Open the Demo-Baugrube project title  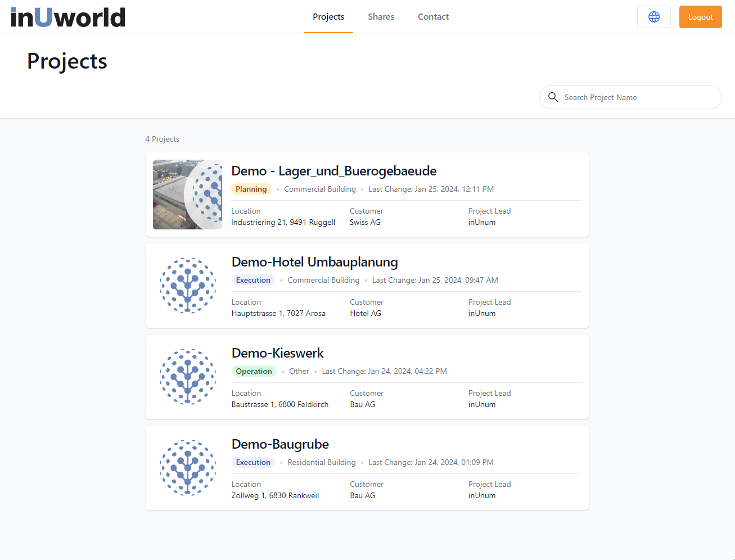click(x=280, y=444)
